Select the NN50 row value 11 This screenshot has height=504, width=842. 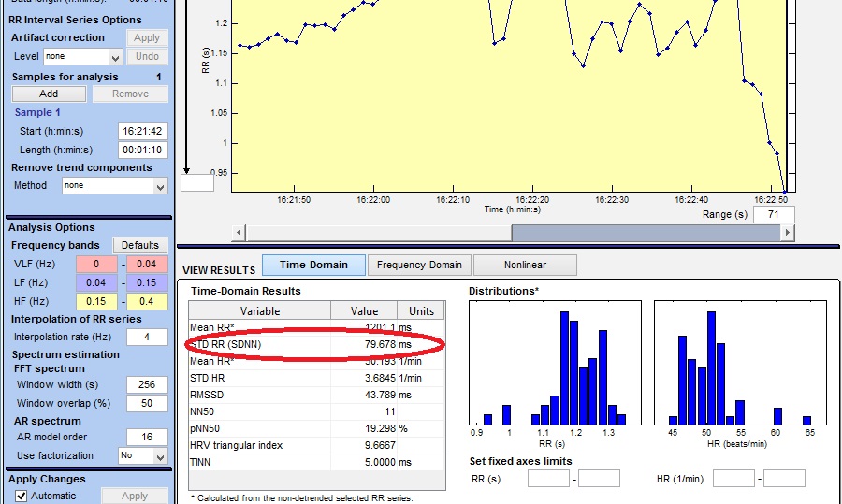click(x=390, y=412)
